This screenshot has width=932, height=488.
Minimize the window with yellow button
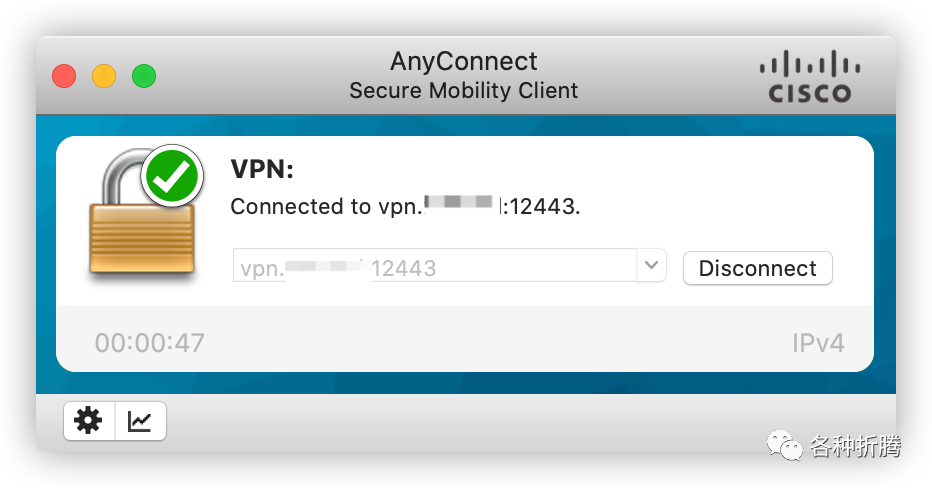[x=104, y=76]
